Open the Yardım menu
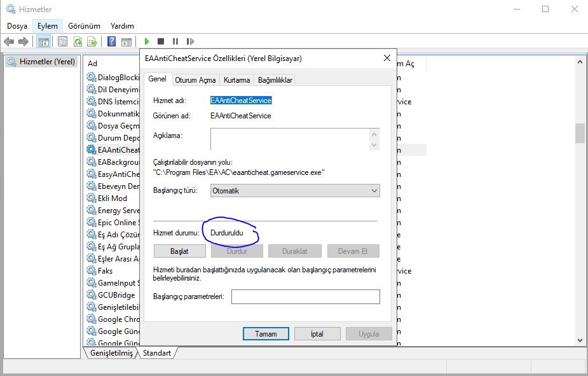 (x=122, y=26)
